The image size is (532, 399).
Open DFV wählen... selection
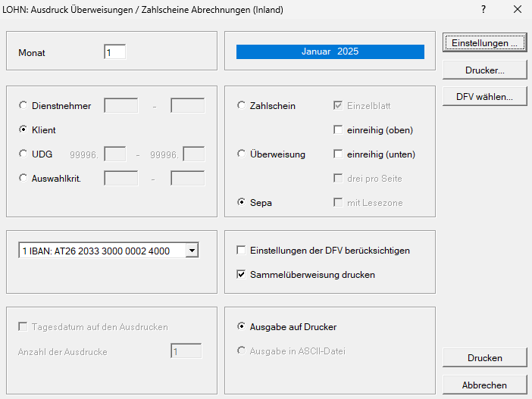point(484,96)
